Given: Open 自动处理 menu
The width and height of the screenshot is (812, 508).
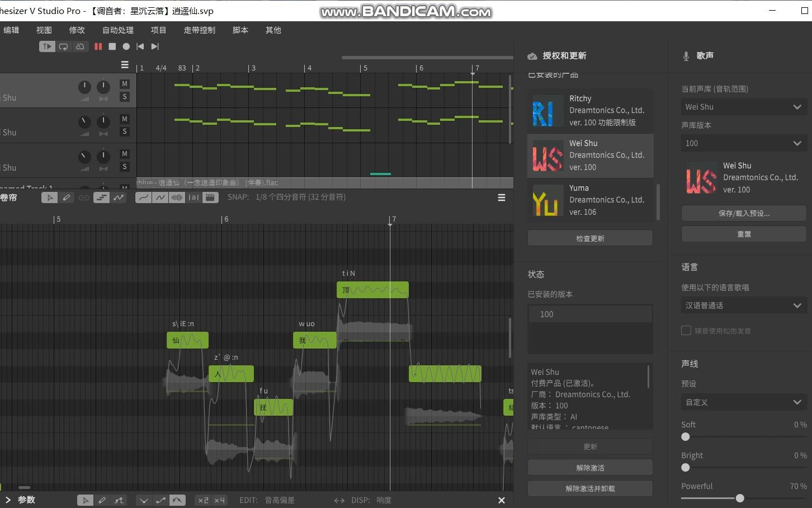Looking at the screenshot, I should coord(118,30).
